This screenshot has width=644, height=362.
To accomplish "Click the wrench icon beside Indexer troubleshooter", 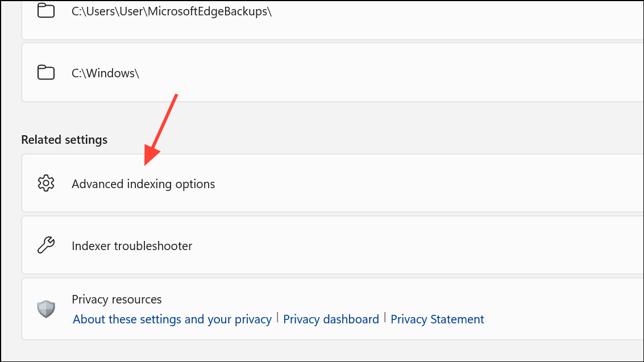I will pyautogui.click(x=46, y=245).
